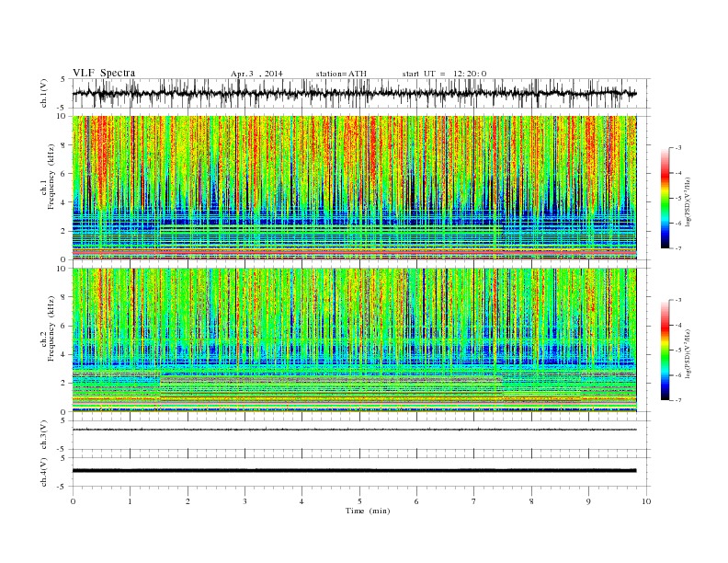Image resolution: width=728 pixels, height=563 pixels.
Task: Click inside the ch.2 spectrogram panel
Action: coord(354,340)
